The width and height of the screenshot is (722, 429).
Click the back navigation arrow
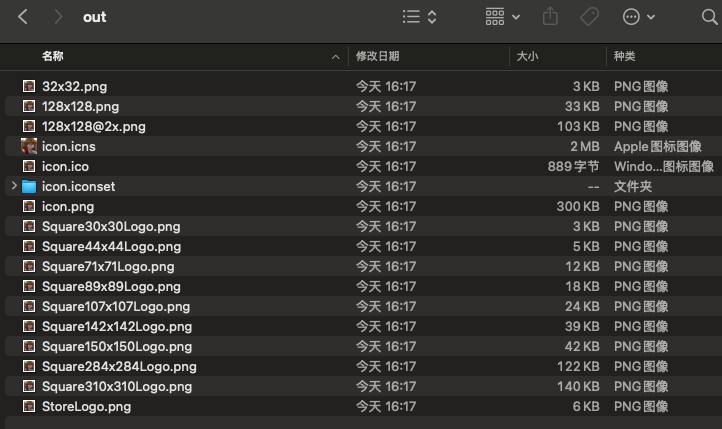click(x=23, y=17)
